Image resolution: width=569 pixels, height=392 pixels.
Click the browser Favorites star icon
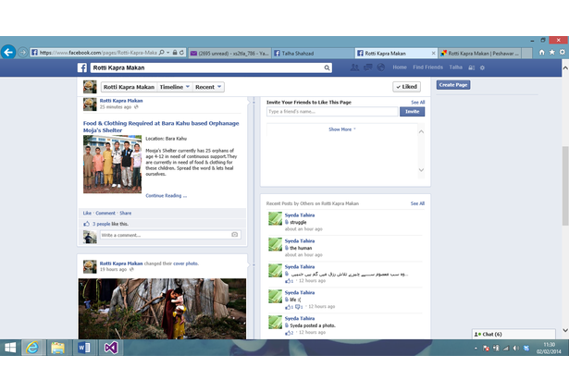[x=552, y=52]
